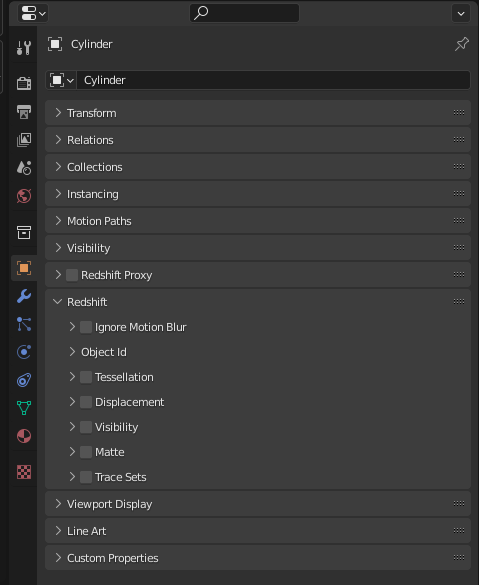Enable the Trace Sets checkbox
Image resolution: width=479 pixels, height=585 pixels.
click(x=86, y=477)
